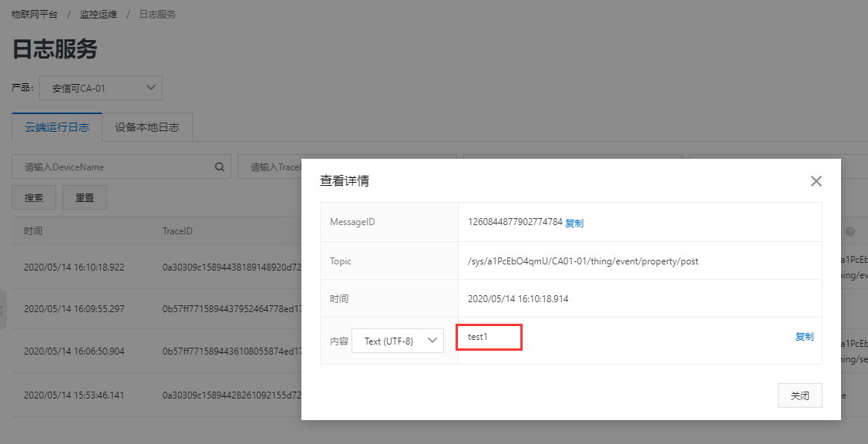Click log row time 2020/05/14 16:10:18.922
Image resolution: width=868 pixels, height=444 pixels.
[x=74, y=267]
